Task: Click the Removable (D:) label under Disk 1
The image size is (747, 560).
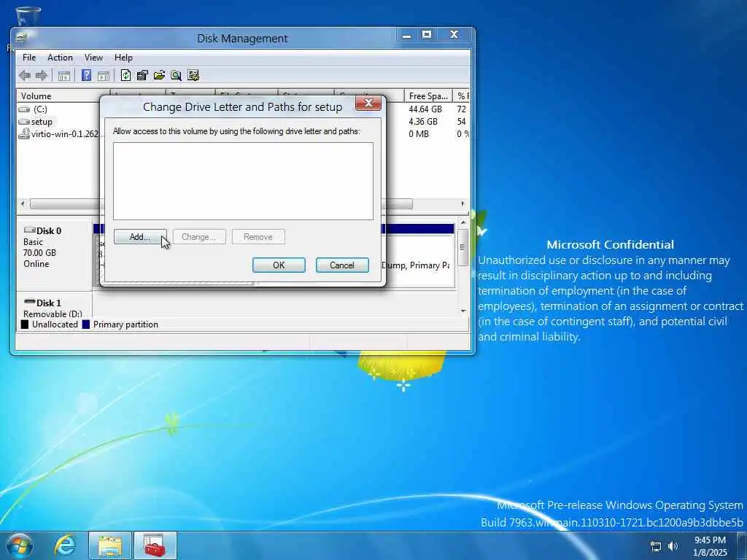Action: click(x=53, y=314)
